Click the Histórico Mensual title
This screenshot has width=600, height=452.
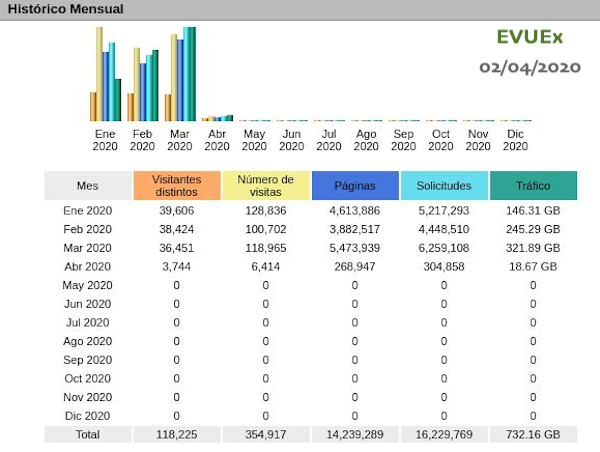(x=65, y=9)
